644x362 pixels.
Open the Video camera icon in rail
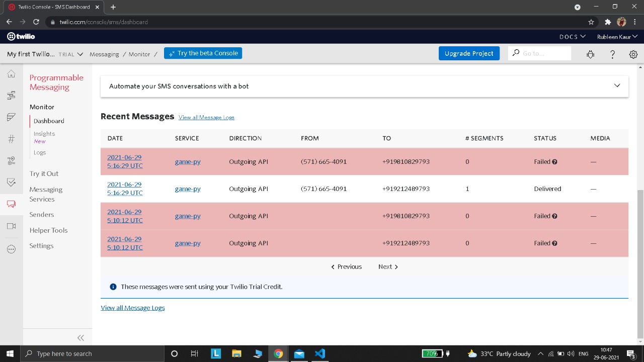pos(11,226)
